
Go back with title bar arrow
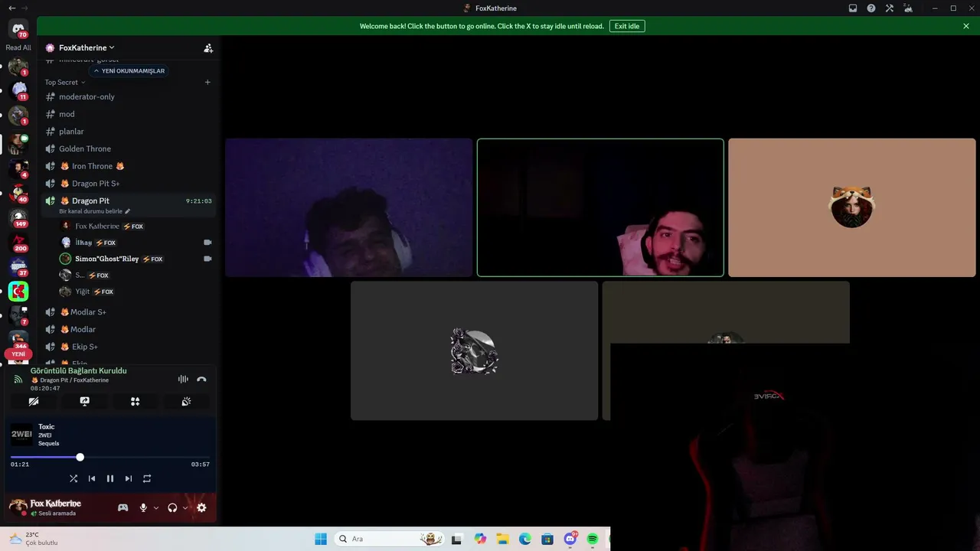(11, 8)
